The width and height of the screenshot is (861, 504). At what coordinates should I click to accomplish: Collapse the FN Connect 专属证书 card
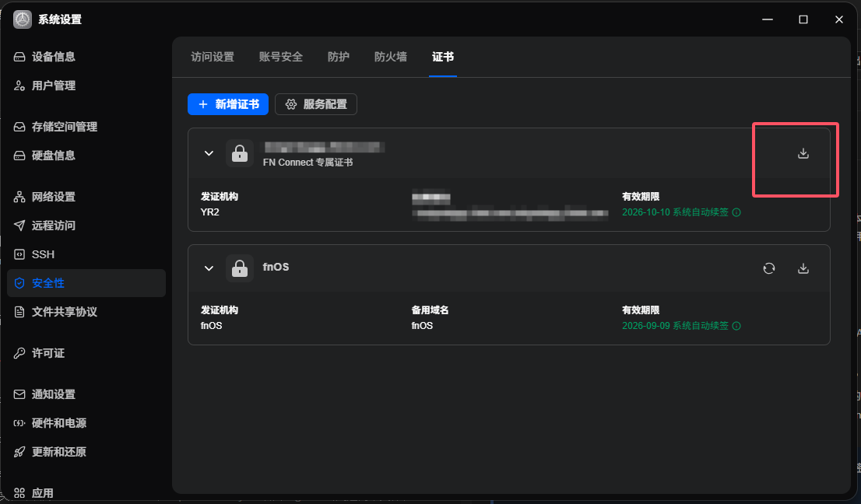pyautogui.click(x=209, y=153)
